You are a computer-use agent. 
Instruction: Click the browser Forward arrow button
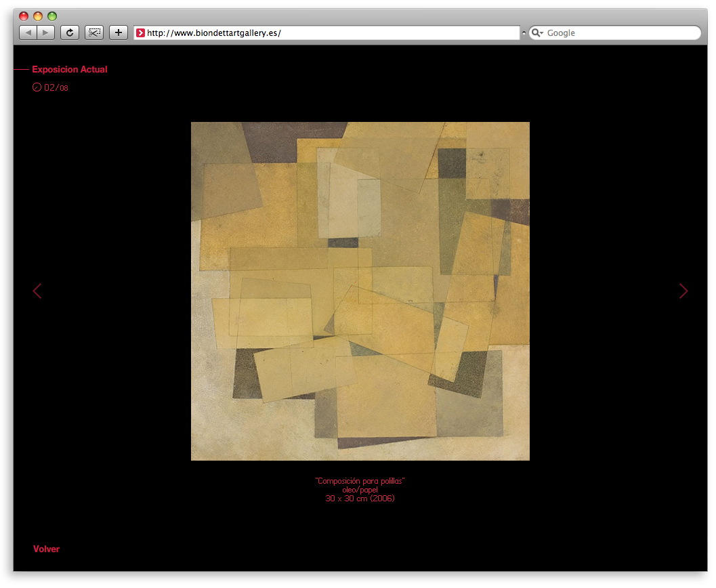click(45, 33)
